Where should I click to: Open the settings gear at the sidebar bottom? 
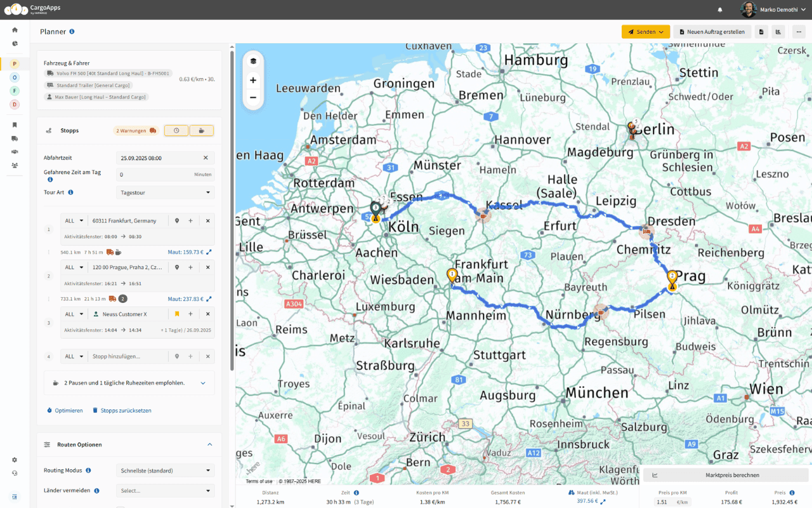tap(14, 459)
